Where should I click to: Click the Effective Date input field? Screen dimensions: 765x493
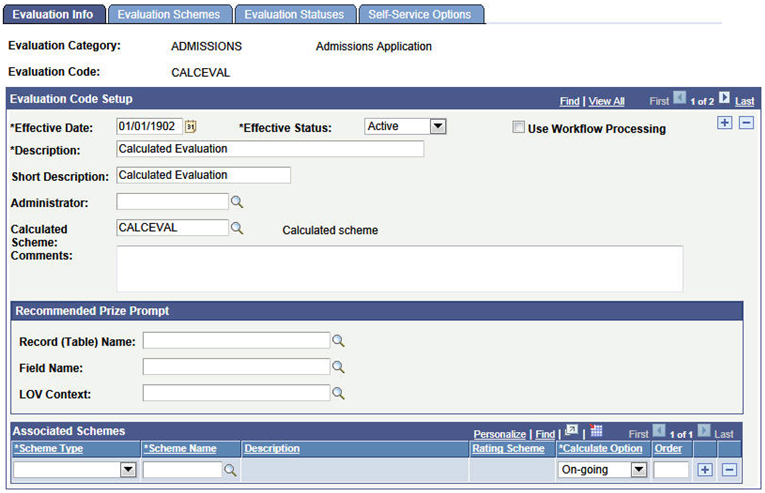tap(149, 126)
